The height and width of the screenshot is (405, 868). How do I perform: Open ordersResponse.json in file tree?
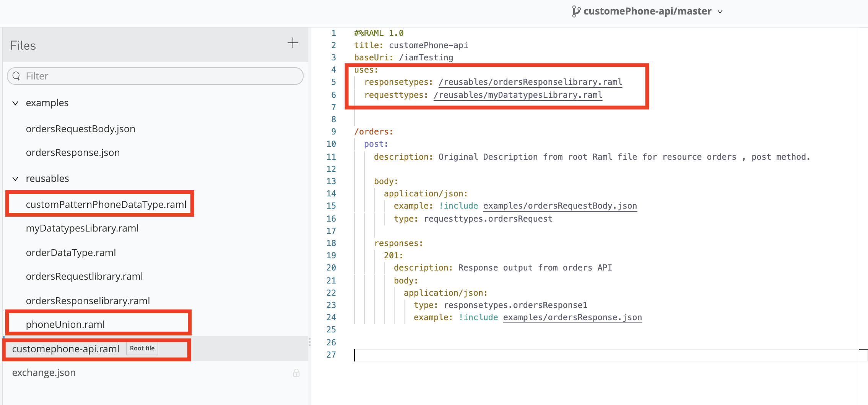point(73,153)
